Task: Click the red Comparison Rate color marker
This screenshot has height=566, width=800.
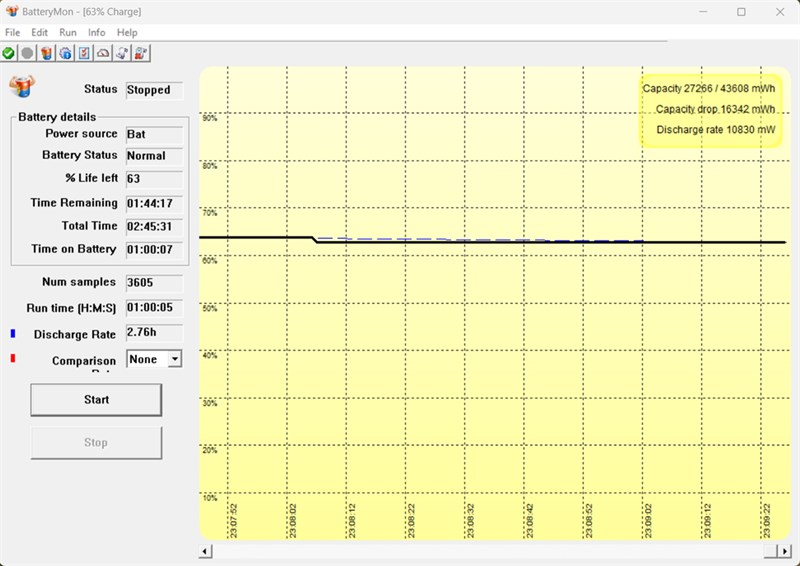Action: [x=13, y=359]
